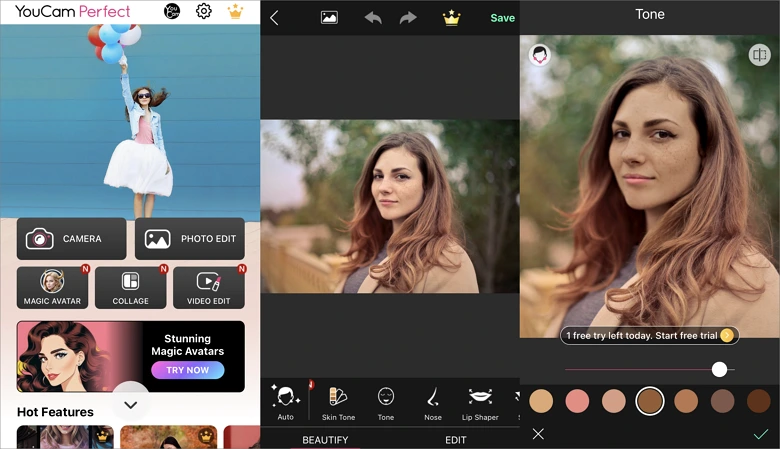780x449 pixels.
Task: Undo the last edit
Action: pos(373,18)
